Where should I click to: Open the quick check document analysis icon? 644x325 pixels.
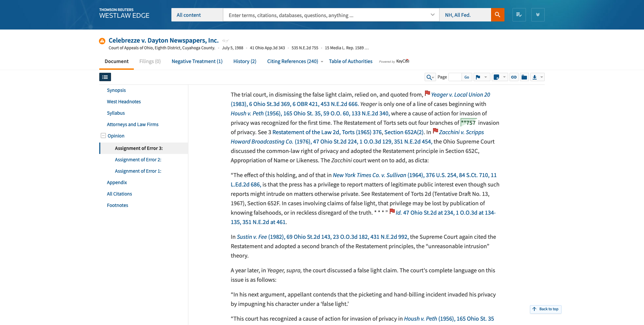519,15
